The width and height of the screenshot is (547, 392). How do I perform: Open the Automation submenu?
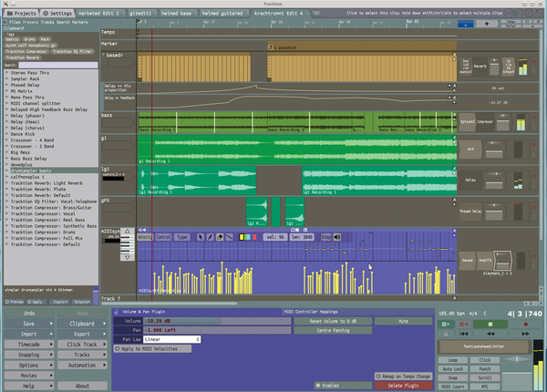(82, 366)
